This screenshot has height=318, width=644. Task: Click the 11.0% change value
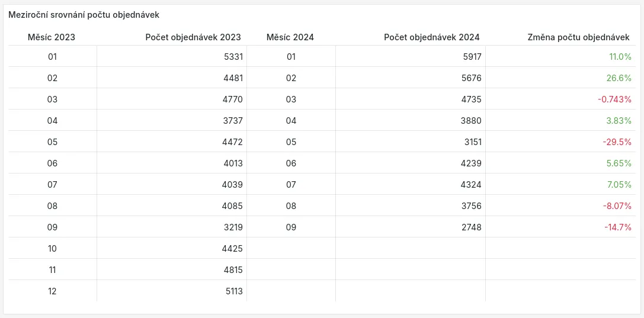pos(620,57)
